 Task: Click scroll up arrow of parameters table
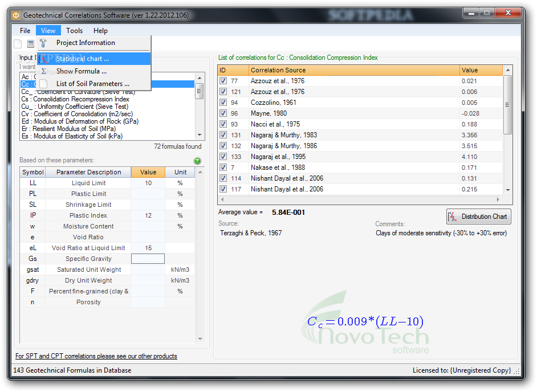pos(200,172)
